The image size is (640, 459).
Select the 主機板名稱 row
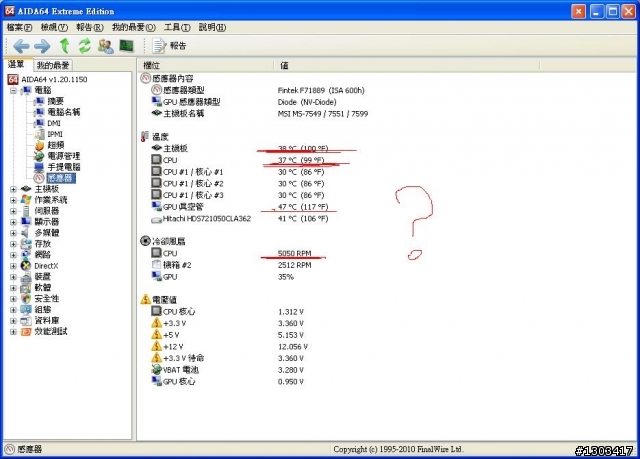coord(260,114)
